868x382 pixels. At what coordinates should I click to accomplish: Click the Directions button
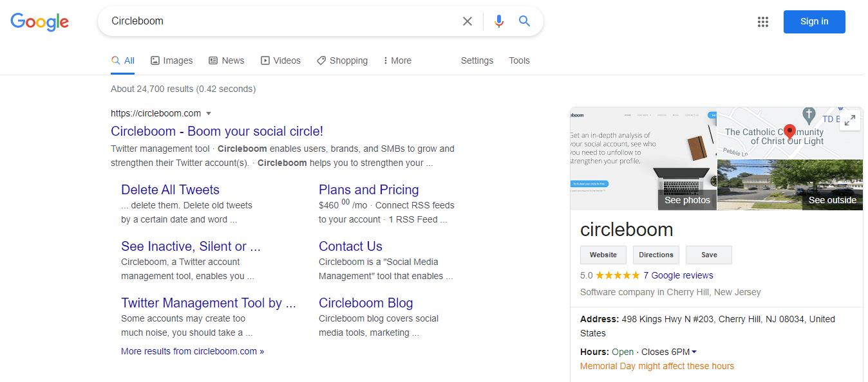pos(656,255)
